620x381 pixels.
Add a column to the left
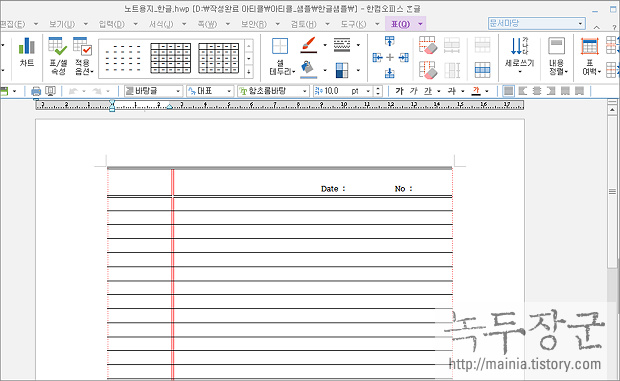pyautogui.click(x=377, y=58)
